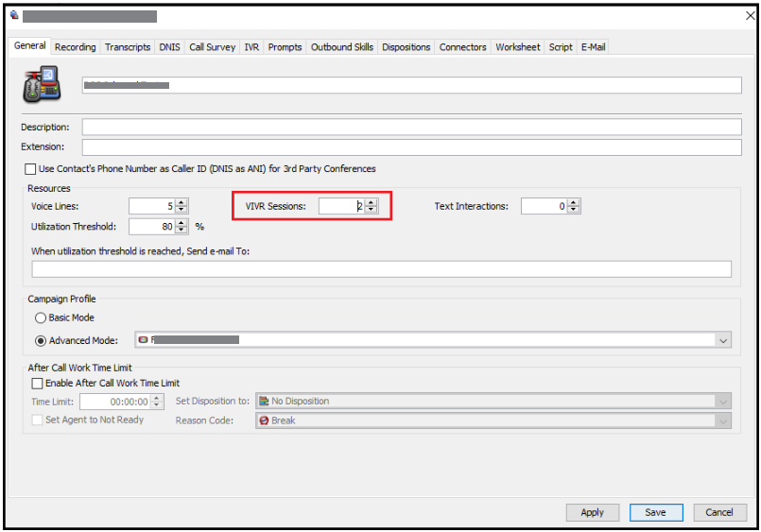Screen dimensions: 761x532
Task: Go to the Call Survey tab
Action: tap(212, 47)
